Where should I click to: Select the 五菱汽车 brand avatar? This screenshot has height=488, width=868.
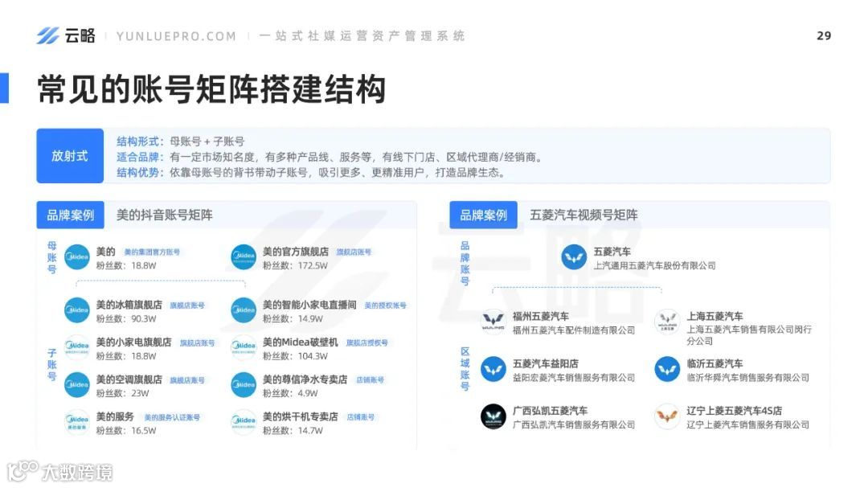tap(574, 257)
